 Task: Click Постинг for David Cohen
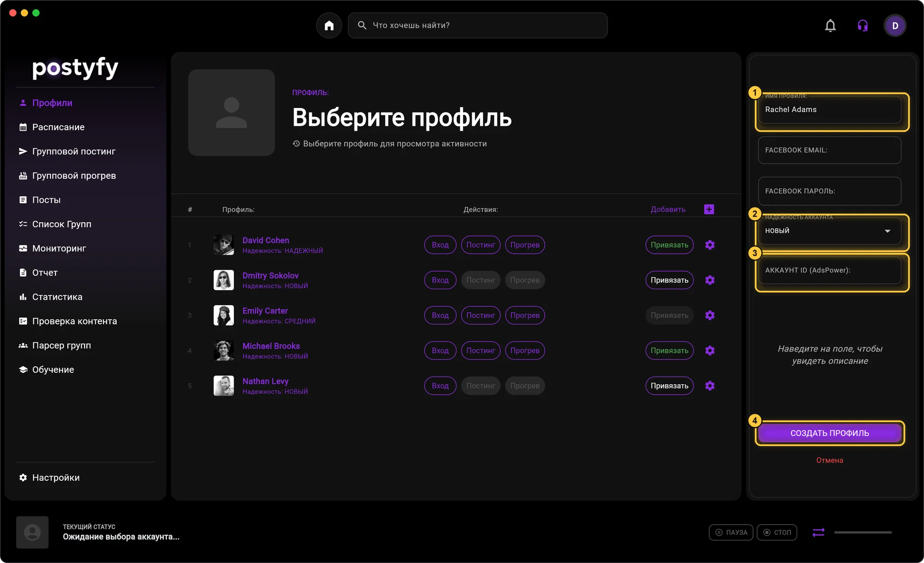(x=480, y=245)
